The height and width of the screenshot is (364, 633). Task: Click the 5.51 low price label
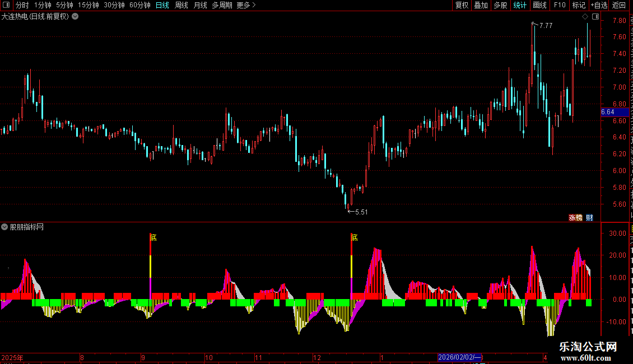361,212
